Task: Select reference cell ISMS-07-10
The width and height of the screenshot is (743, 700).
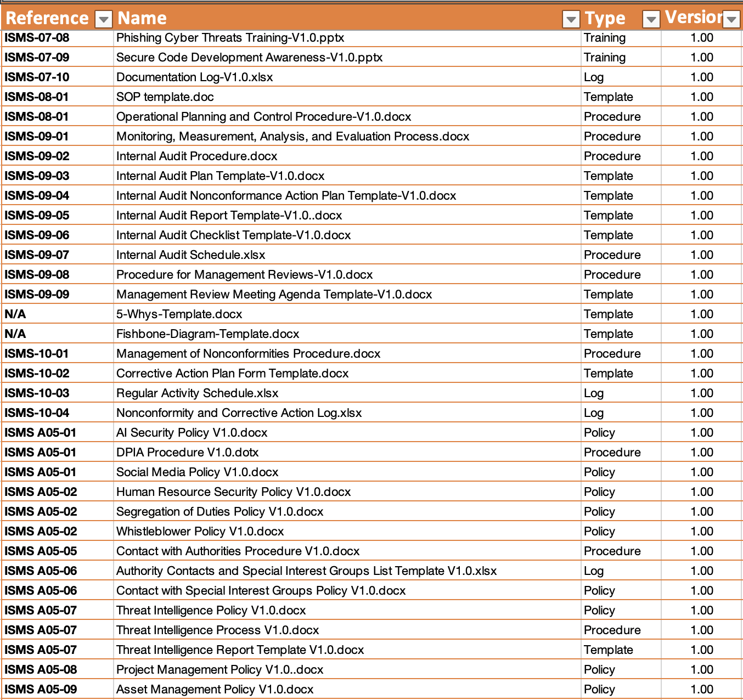Action: [57, 77]
